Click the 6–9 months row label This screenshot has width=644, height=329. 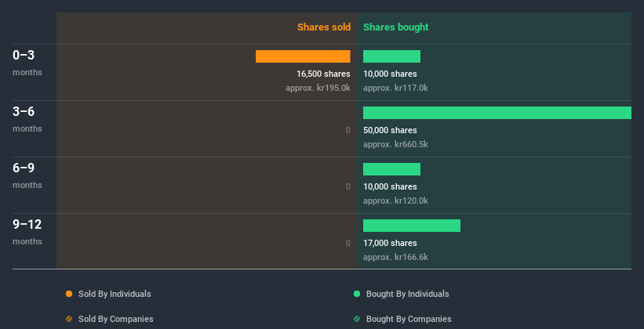27,175
